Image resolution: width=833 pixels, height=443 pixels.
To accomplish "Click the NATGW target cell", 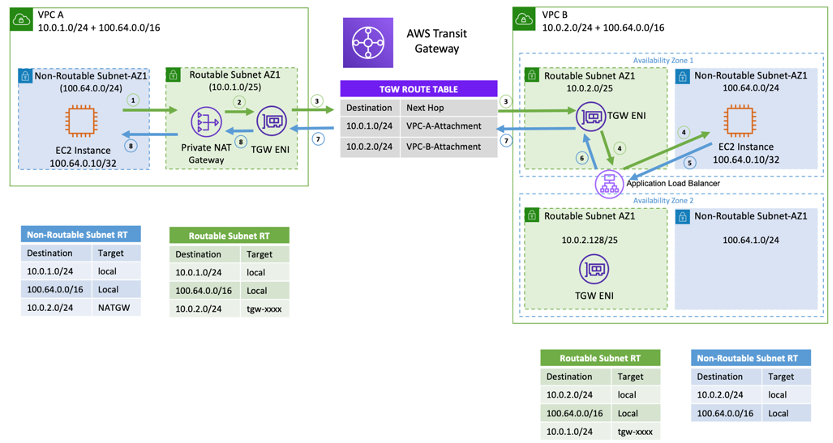I will pos(112,310).
